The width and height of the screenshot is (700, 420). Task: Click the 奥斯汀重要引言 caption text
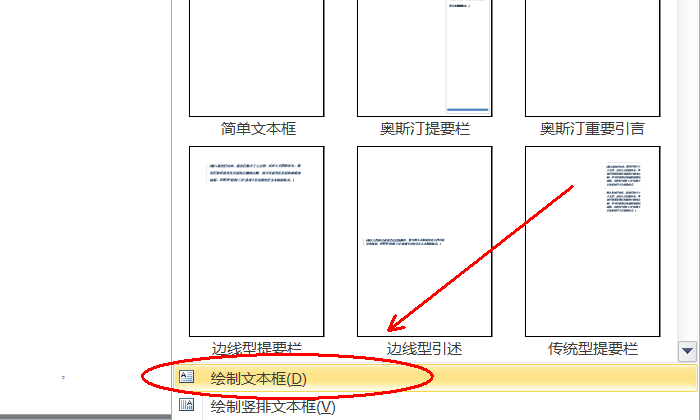point(592,129)
